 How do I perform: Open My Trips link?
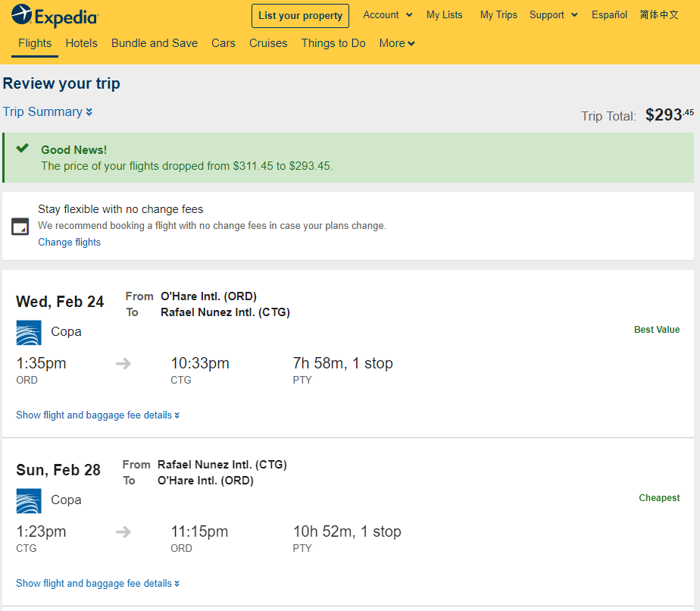click(x=498, y=14)
